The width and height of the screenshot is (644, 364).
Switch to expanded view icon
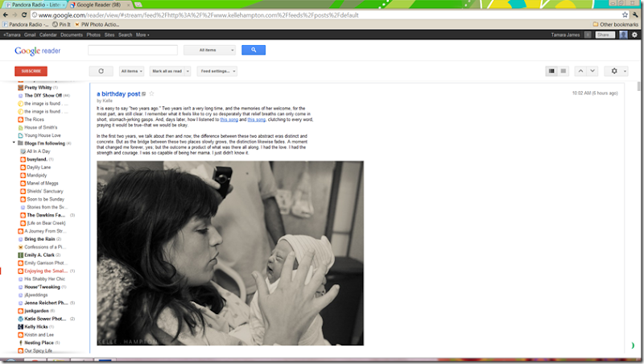(551, 71)
